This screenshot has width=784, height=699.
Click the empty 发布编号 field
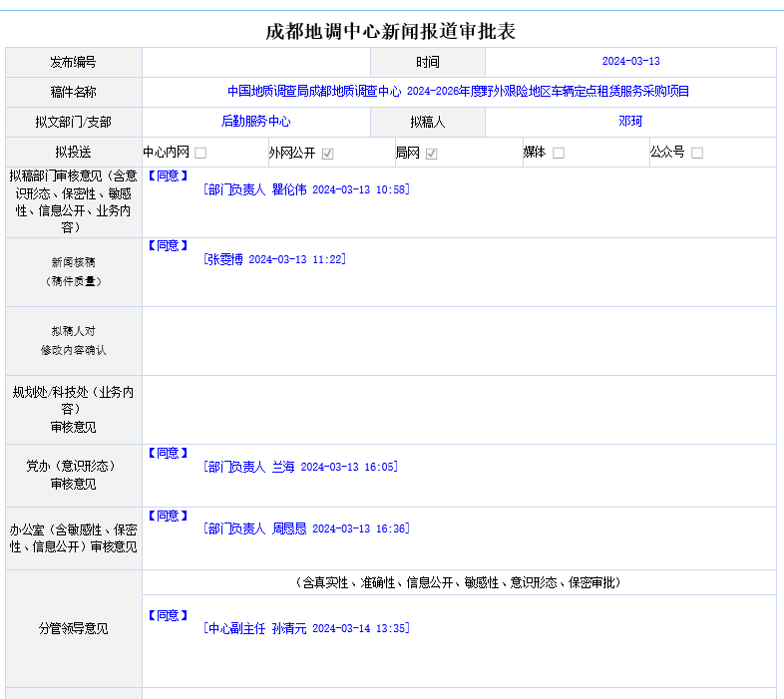[x=255, y=62]
